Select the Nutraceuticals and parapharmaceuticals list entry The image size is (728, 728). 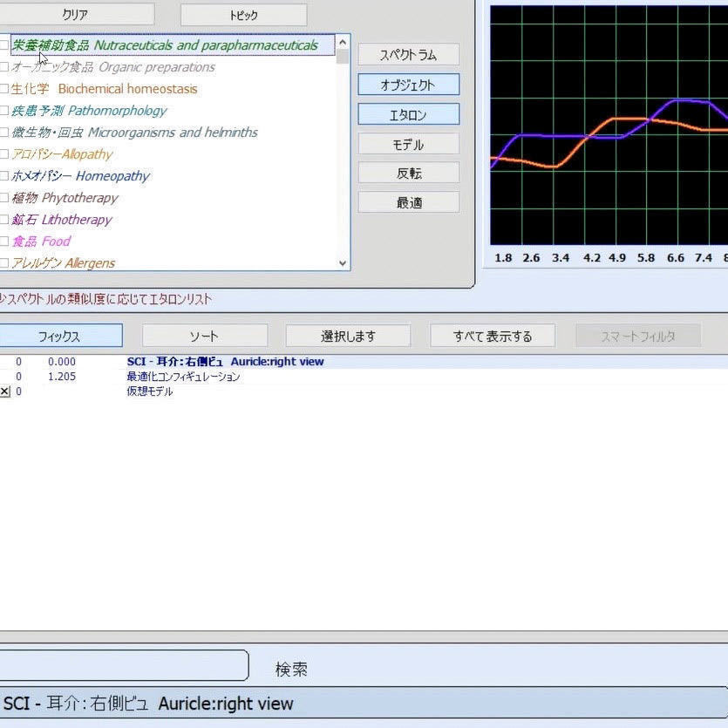[x=173, y=45]
